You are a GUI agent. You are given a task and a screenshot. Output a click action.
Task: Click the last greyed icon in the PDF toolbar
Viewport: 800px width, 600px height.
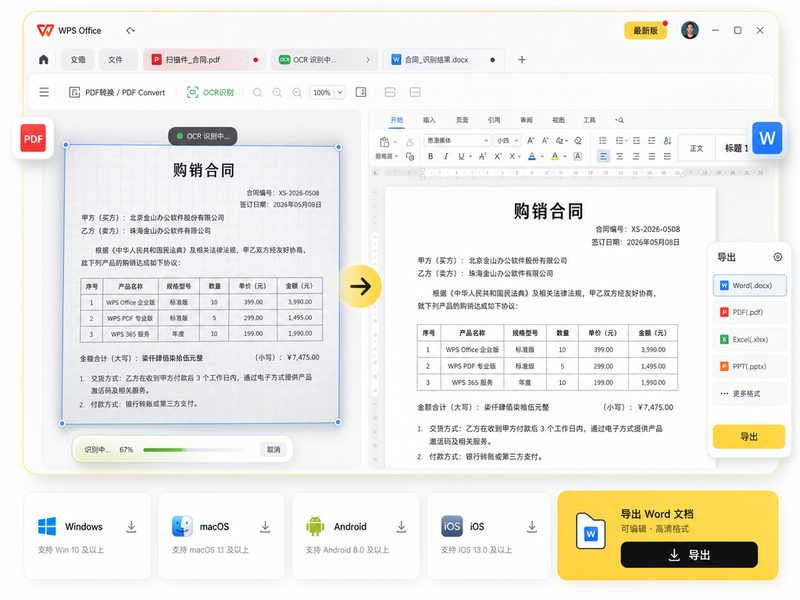(415, 92)
